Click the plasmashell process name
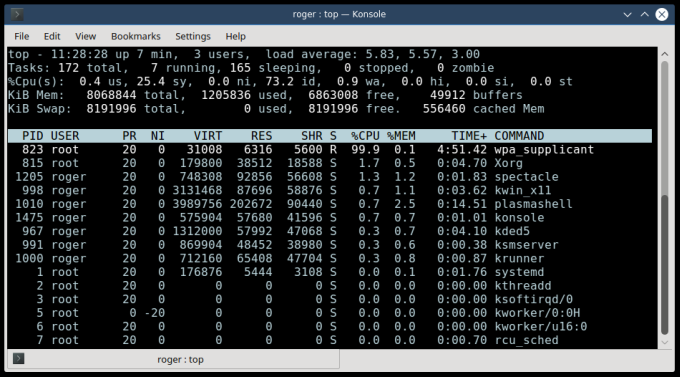680x377 pixels. (533, 204)
